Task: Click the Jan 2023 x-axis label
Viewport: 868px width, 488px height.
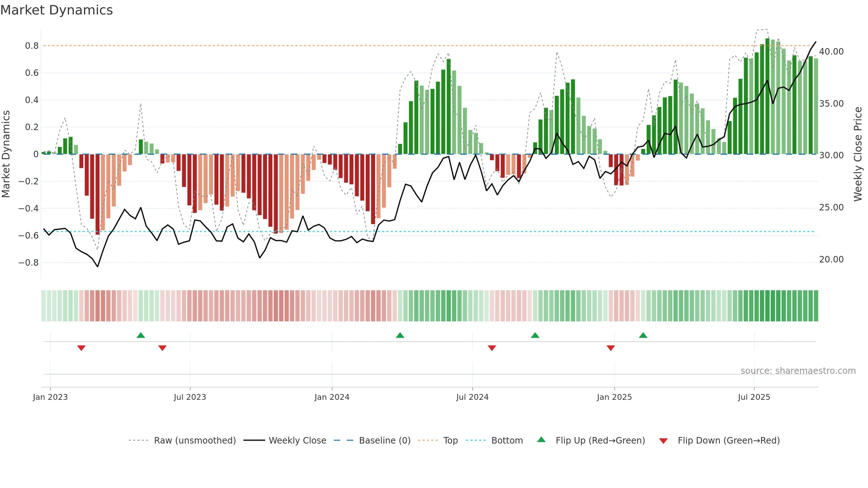Action: [50, 397]
